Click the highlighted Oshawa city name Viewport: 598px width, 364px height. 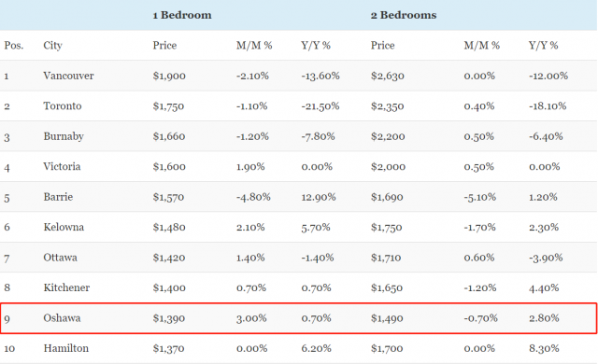click(62, 318)
